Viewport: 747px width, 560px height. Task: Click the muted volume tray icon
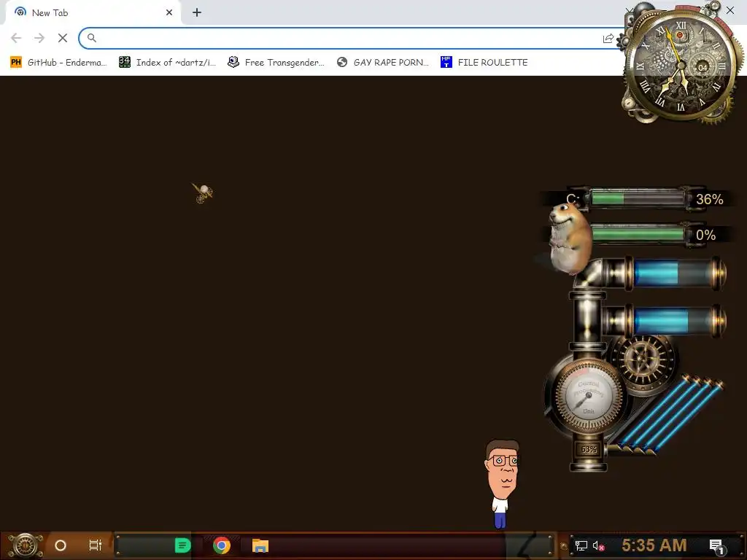pos(599,545)
